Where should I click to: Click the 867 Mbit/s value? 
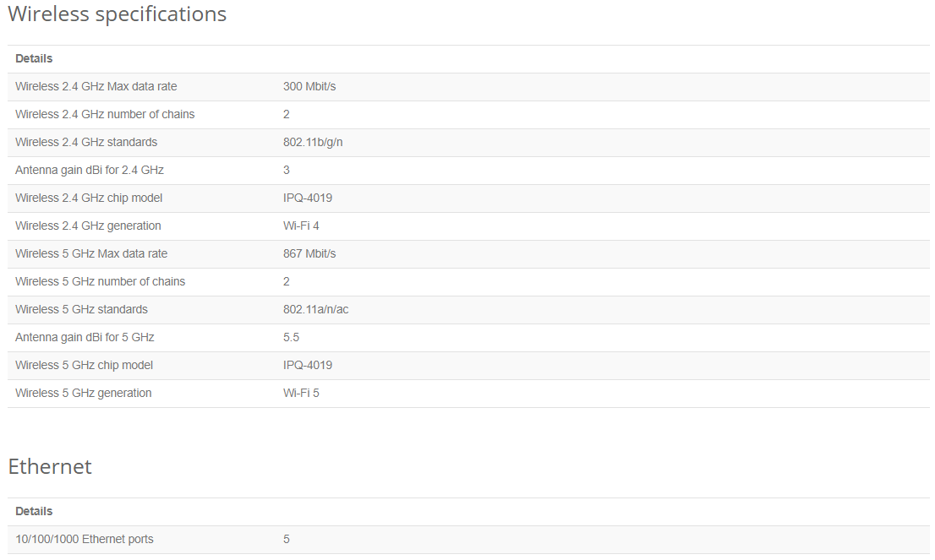tap(309, 253)
